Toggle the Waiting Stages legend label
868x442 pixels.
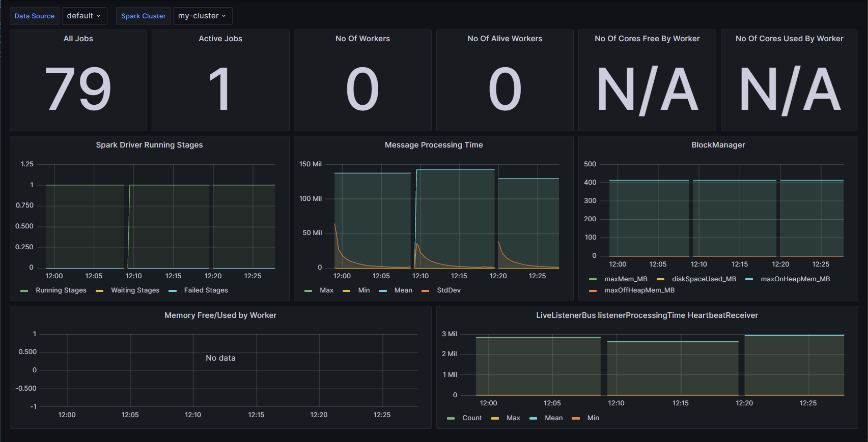pos(135,290)
